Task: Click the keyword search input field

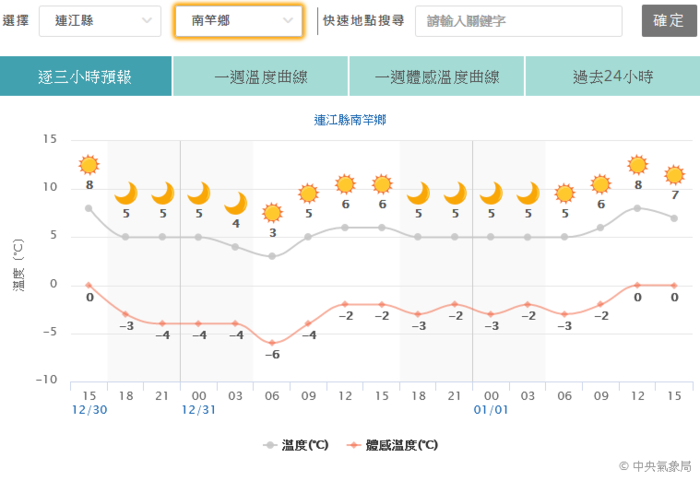Action: (518, 21)
